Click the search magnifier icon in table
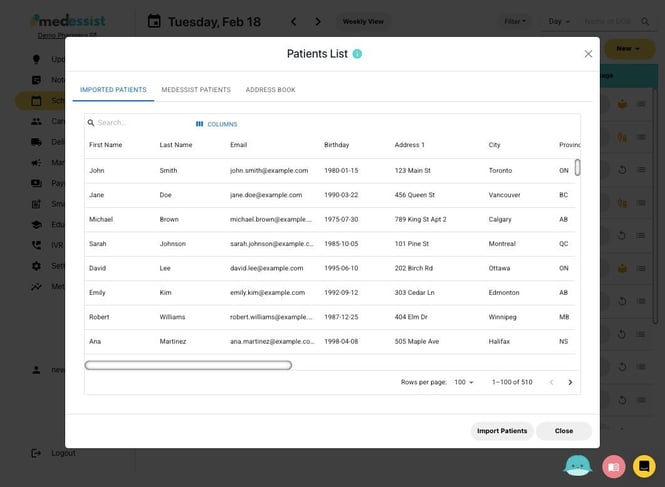The image size is (665, 487). click(91, 123)
